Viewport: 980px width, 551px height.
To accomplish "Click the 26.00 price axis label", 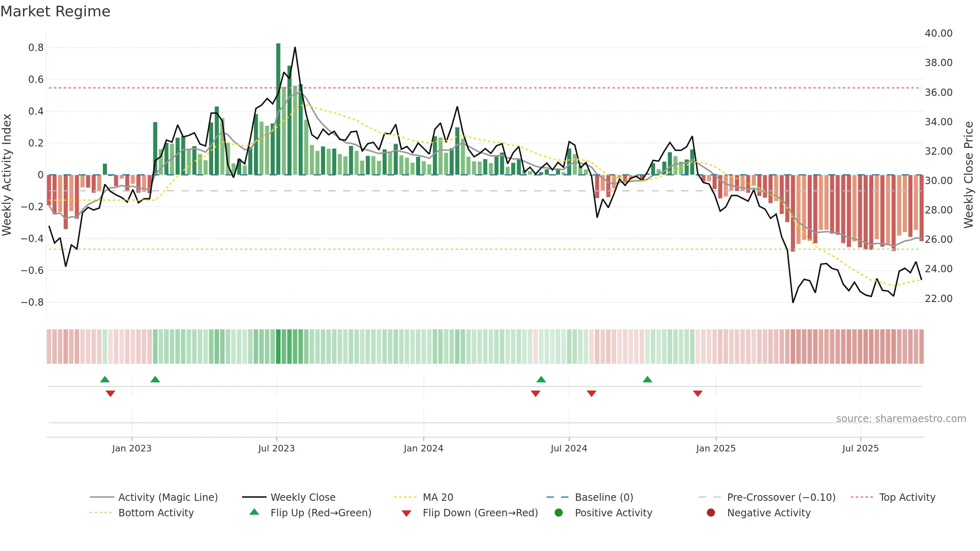I will coord(939,239).
